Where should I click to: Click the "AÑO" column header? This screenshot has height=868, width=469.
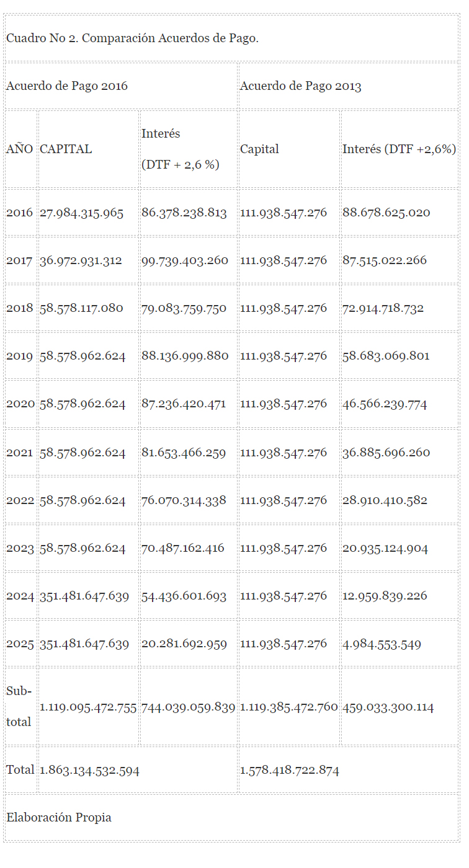[x=20, y=149]
